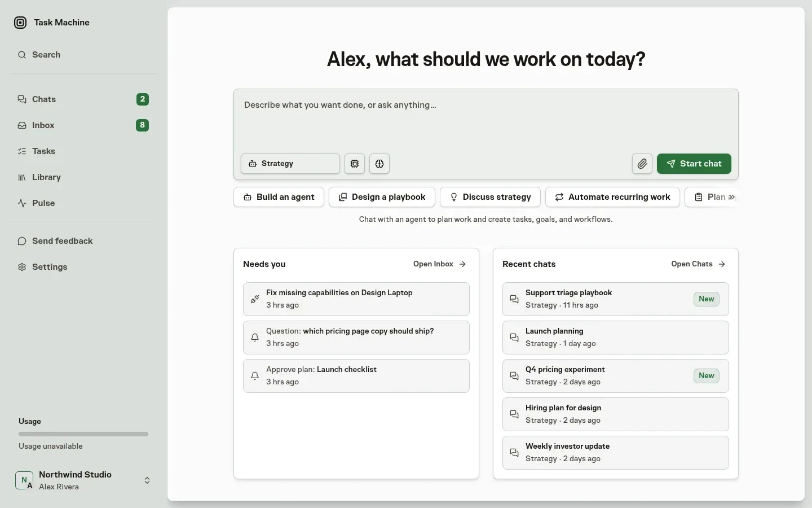
Task: Open Search in the sidebar
Action: 83,55
